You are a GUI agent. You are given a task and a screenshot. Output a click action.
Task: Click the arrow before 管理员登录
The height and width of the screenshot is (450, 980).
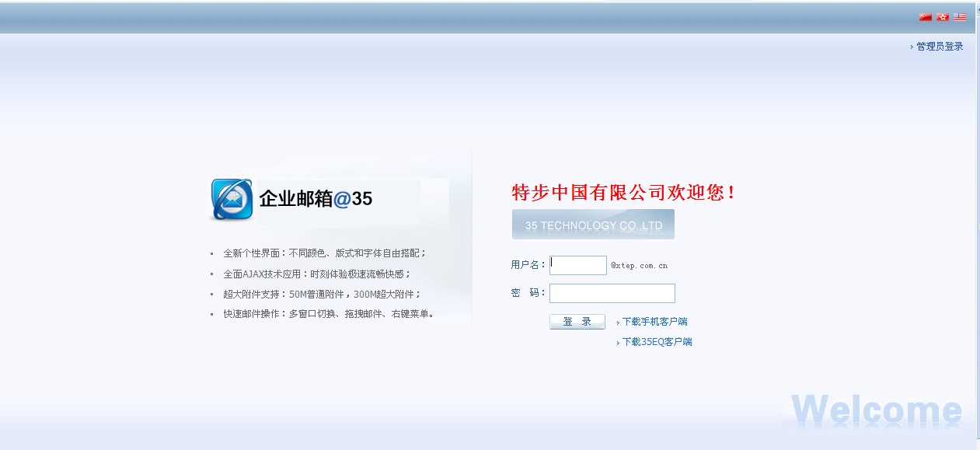[912, 47]
